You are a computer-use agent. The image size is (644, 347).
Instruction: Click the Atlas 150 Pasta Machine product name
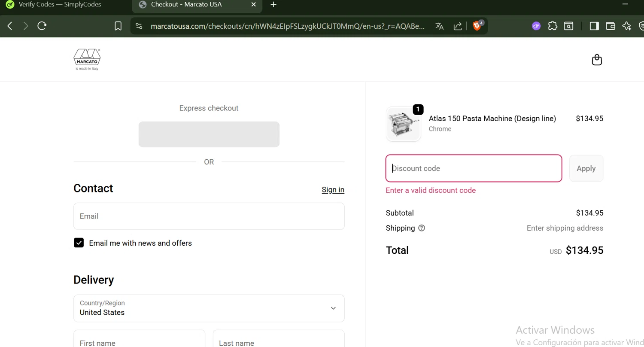click(x=492, y=119)
